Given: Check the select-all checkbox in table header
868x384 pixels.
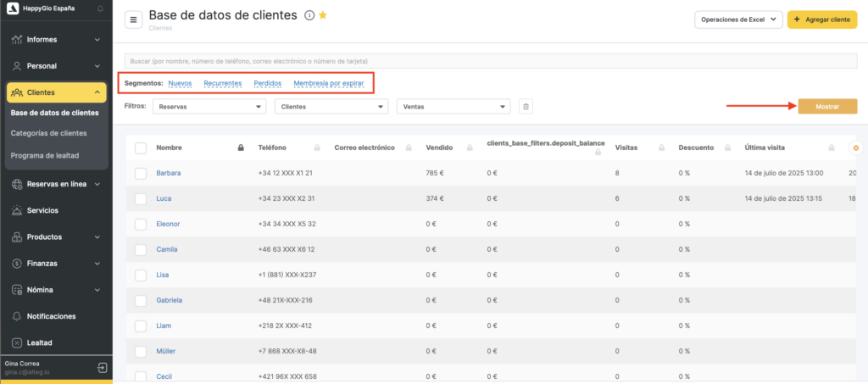Looking at the screenshot, I should (141, 148).
